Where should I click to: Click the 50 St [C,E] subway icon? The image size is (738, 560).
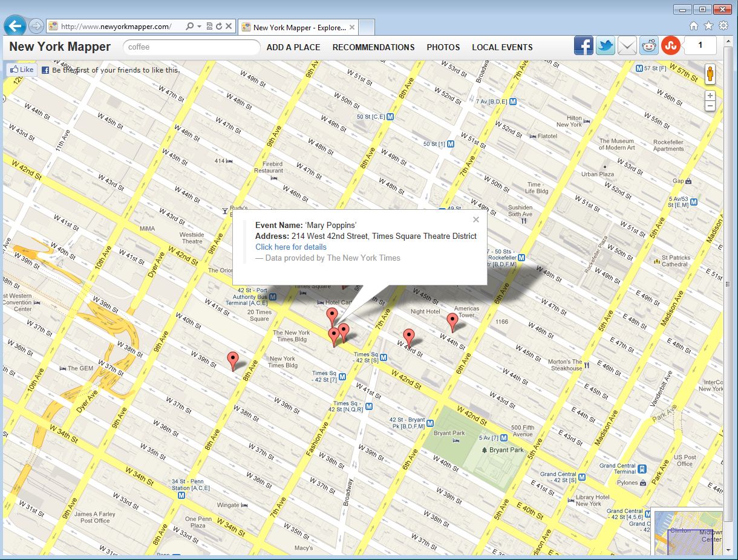390,117
